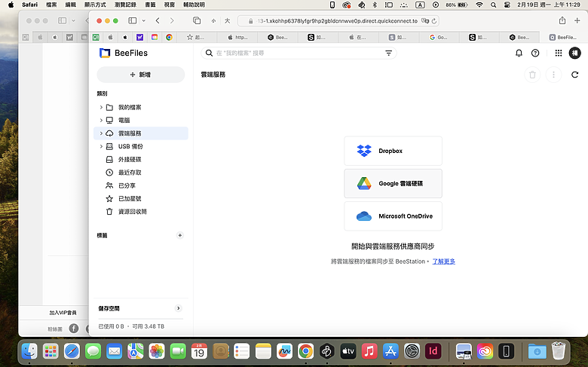The width and height of the screenshot is (588, 367).
Task: Open Safari sidebar dropdown chevron
Action: (x=144, y=20)
